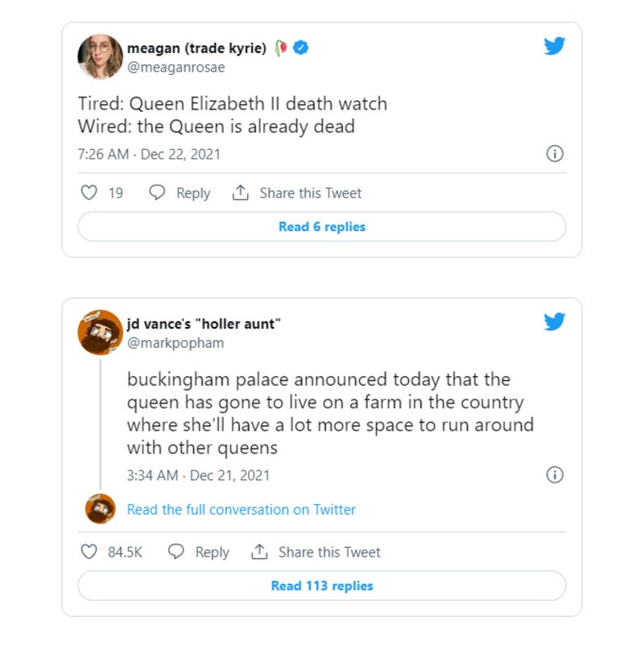The width and height of the screenshot is (644, 650).
Task: Click small avatar beside full conversation link
Action: coord(100,509)
